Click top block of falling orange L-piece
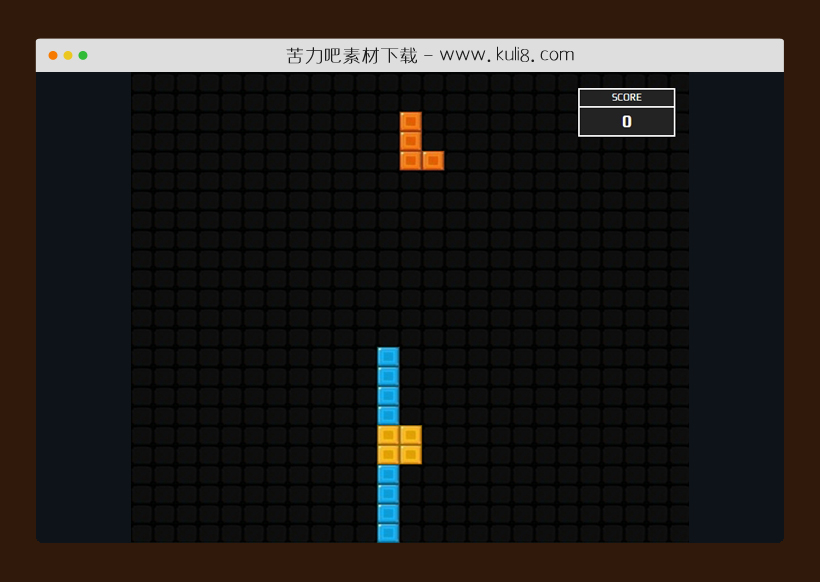Viewport: 820px width, 582px height. (x=410, y=121)
